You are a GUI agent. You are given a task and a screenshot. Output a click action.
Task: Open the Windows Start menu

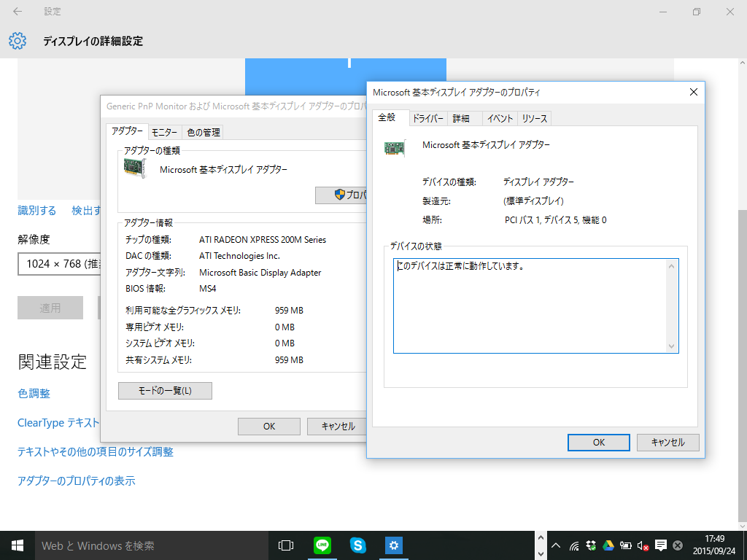pos(18,545)
